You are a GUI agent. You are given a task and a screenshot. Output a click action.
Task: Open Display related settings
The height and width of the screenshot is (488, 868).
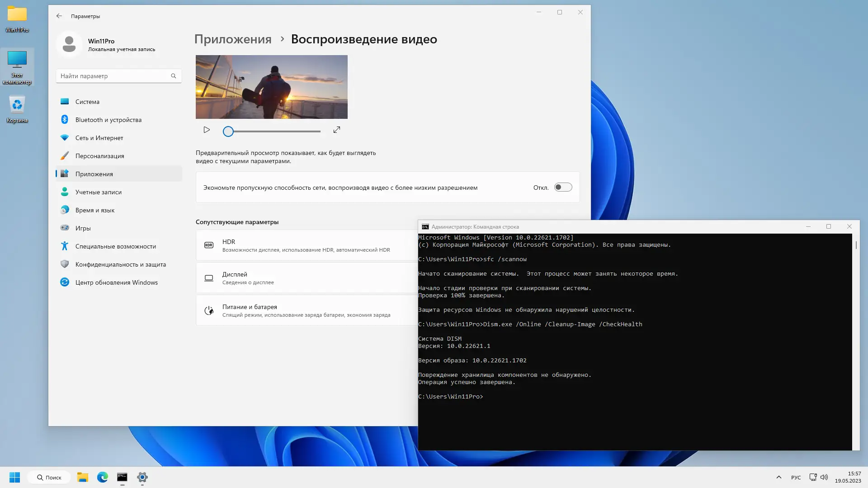(x=306, y=278)
